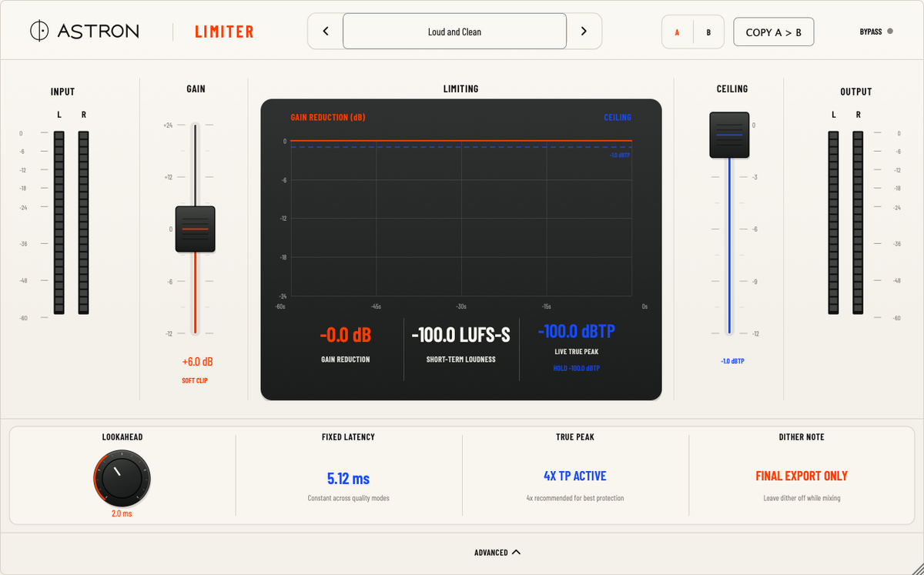Click the 4X TP Active setting

(575, 476)
